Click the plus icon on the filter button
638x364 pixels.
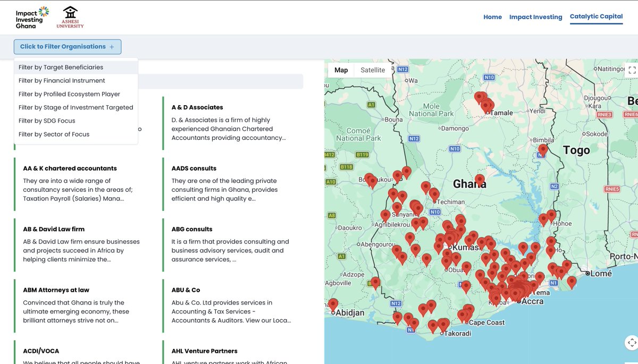tap(112, 47)
